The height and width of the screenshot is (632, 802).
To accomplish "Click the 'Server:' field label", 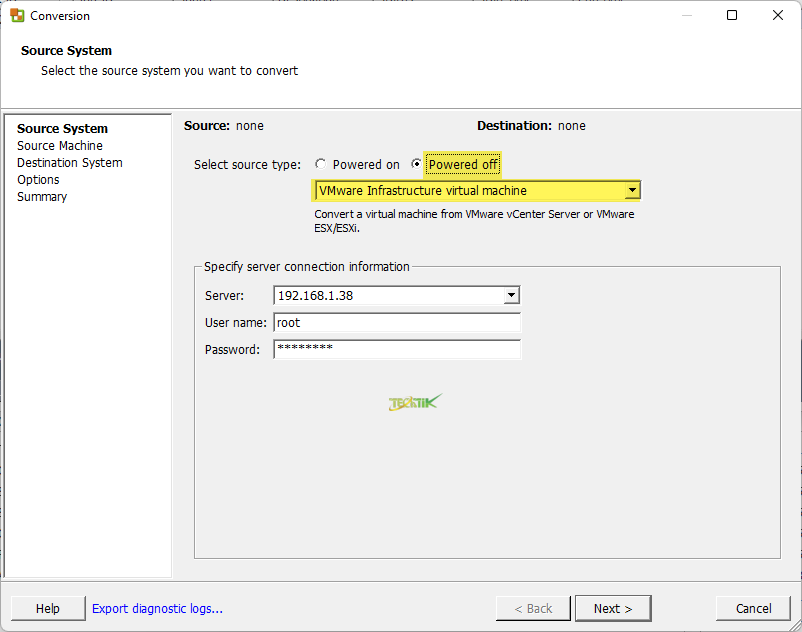I will [x=225, y=296].
